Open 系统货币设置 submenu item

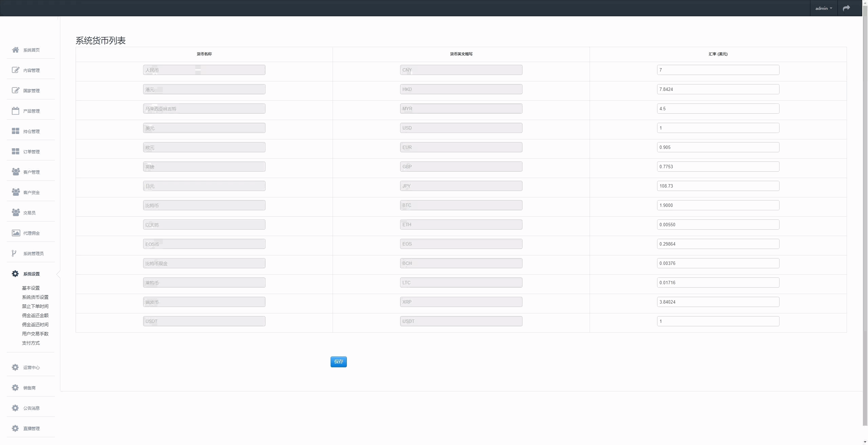tap(35, 297)
